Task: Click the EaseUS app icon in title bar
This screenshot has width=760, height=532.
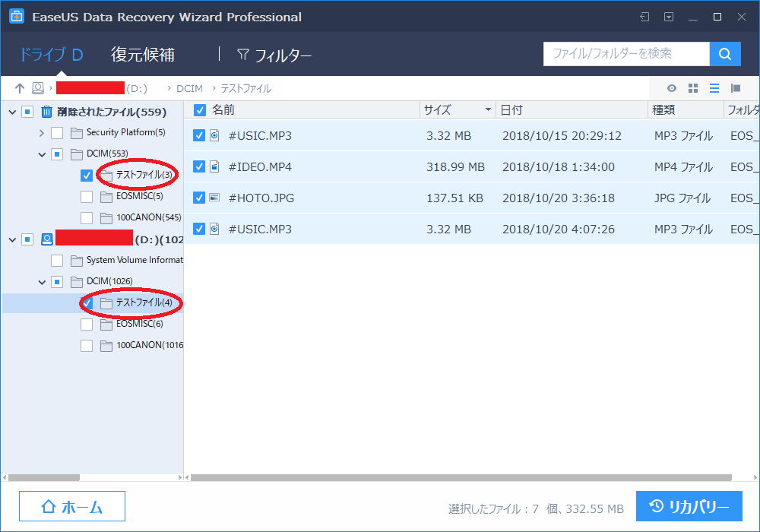Action: pos(17,17)
